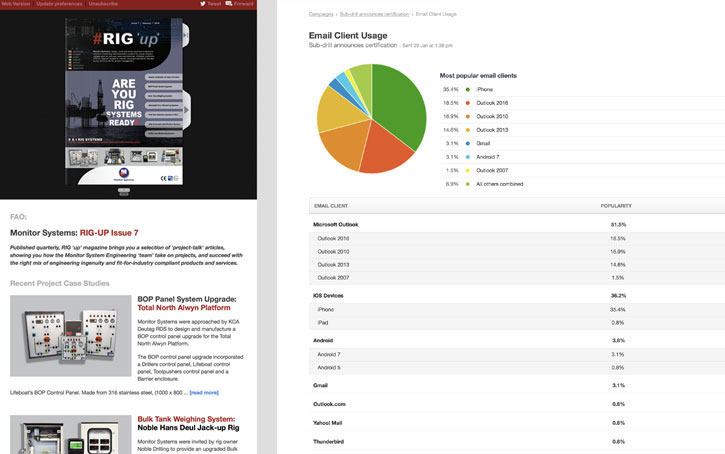Click the orange Outlook 2010 pie slice
The height and width of the screenshot is (454, 725).
click(344, 143)
